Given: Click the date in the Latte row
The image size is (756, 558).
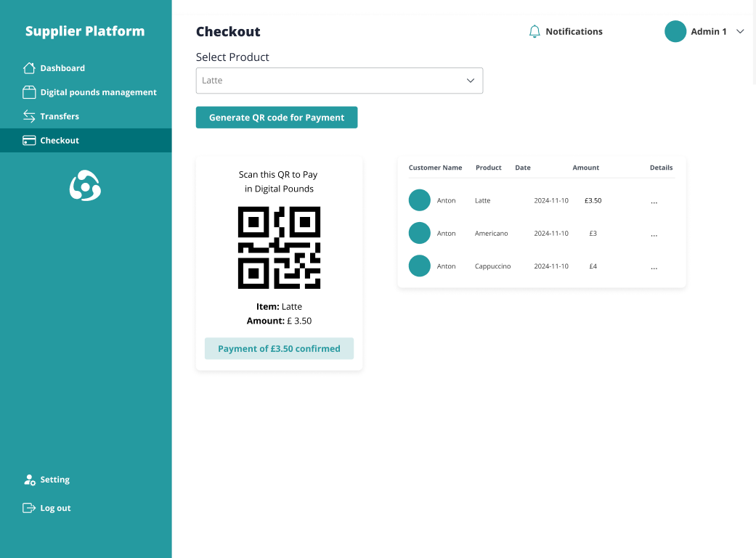Looking at the screenshot, I should pyautogui.click(x=551, y=200).
